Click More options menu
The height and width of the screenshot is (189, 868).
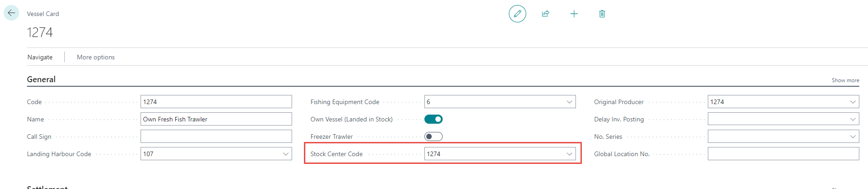pos(96,57)
